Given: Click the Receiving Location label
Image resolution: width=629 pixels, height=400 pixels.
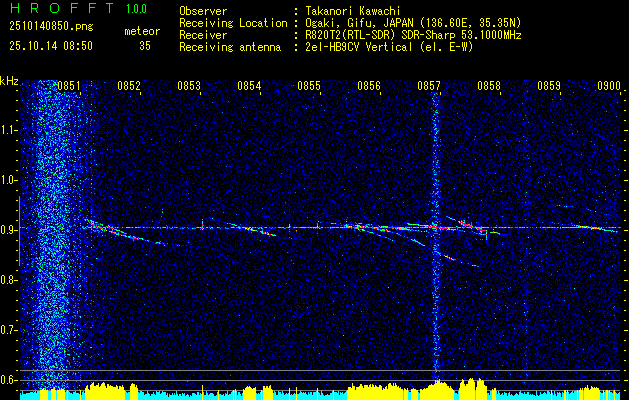Looking at the screenshot, I should [x=233, y=23].
